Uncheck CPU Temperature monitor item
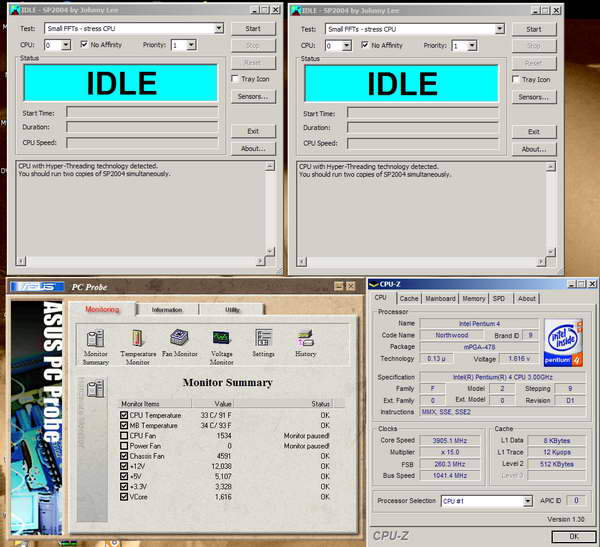Viewport: 600px width, 547px height. (x=124, y=415)
